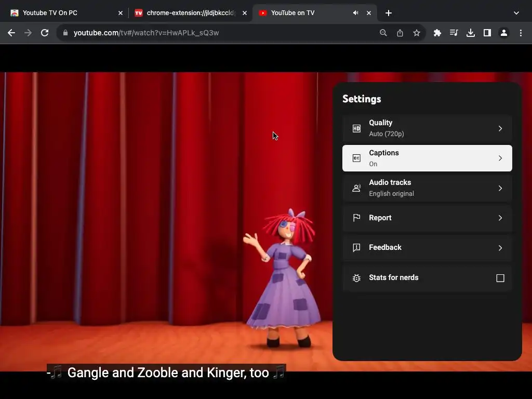Toggle the Chrome side panel
532x399 pixels.
click(x=487, y=33)
